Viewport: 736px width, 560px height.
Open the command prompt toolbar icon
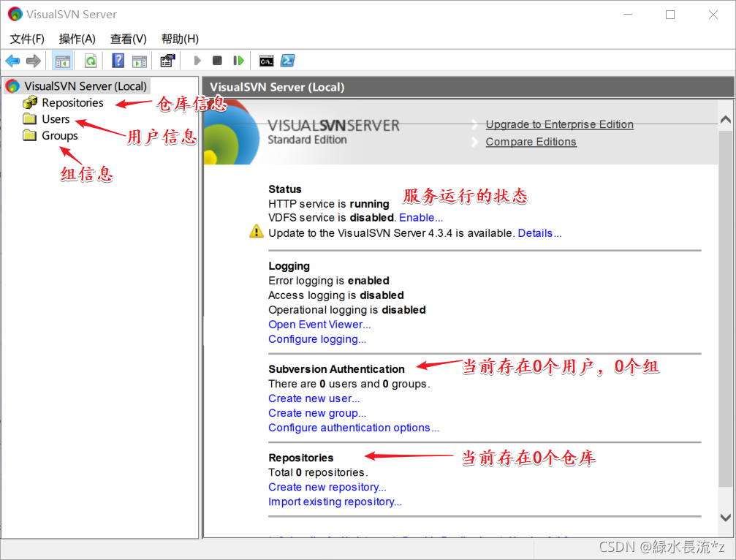coord(266,61)
